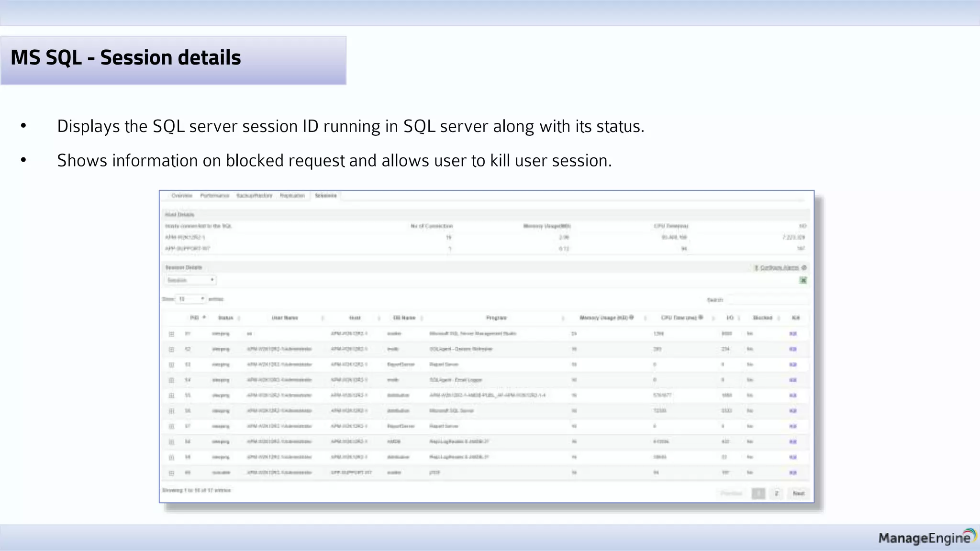Kill session in PID 58 row
980x551 pixels.
coord(793,441)
